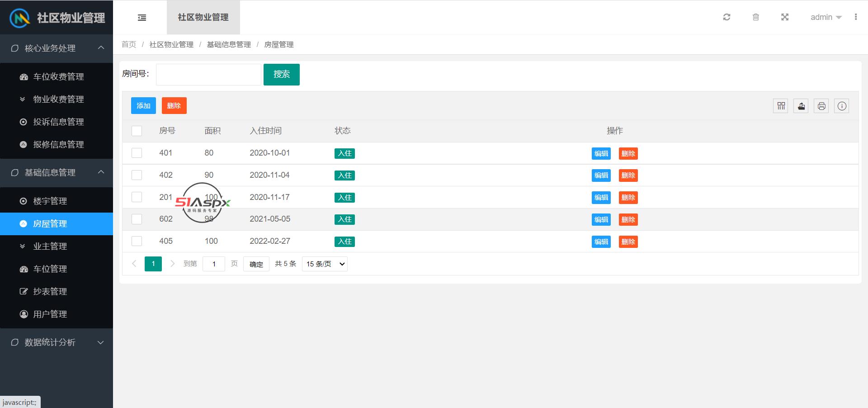This screenshot has width=868, height=408.
Task: Expand the 数据统计分析 sidebar section
Action: pyautogui.click(x=57, y=342)
